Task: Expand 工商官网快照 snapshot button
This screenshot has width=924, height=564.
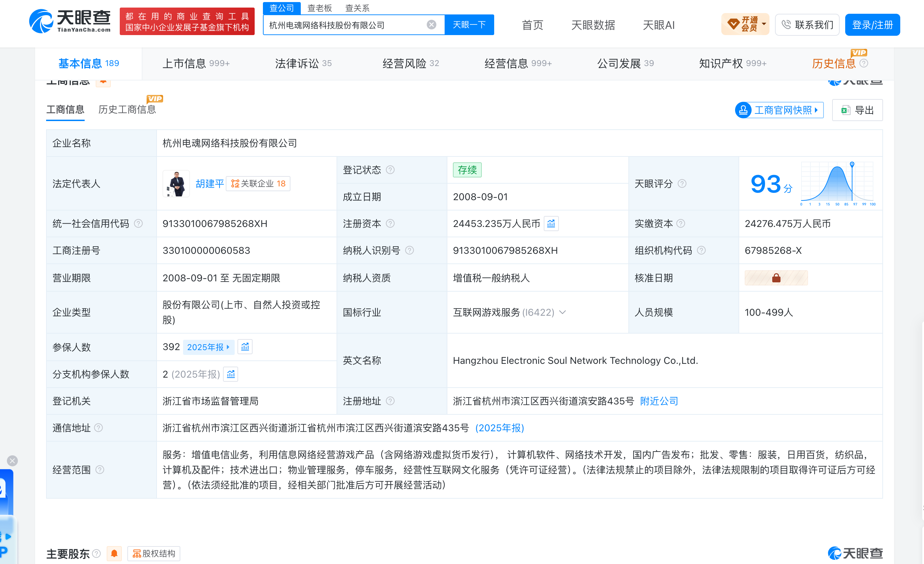Action: point(779,110)
